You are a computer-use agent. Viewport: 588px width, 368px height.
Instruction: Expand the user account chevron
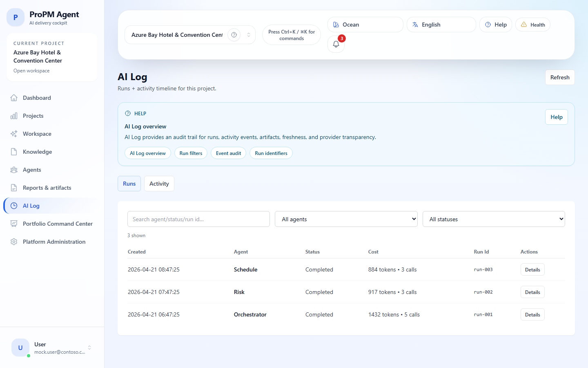[x=89, y=348]
